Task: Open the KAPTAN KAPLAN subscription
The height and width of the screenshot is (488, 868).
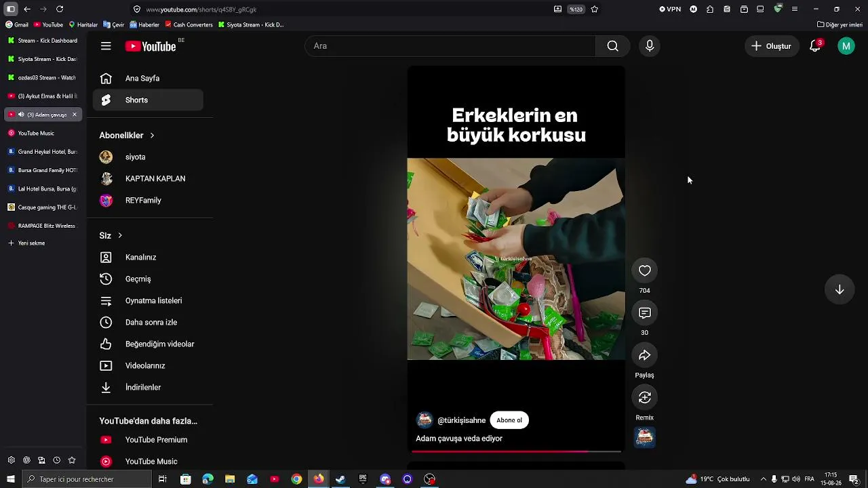Action: tap(148, 179)
